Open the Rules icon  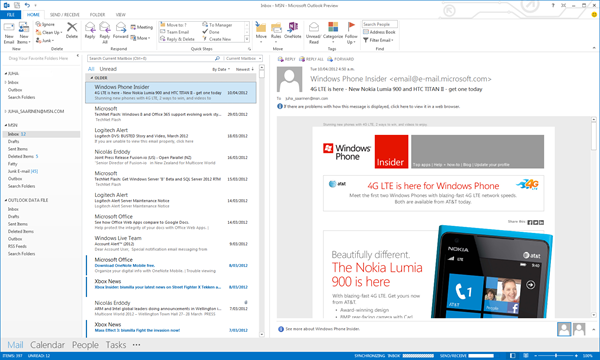(276, 27)
